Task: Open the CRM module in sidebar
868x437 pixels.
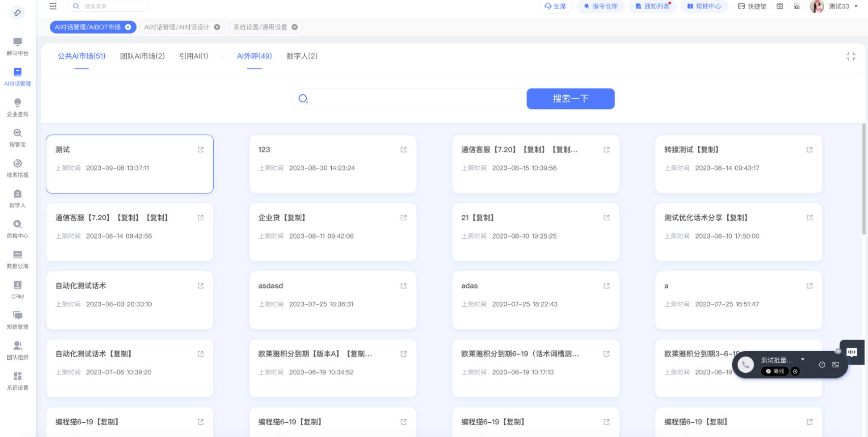Action: [x=17, y=289]
